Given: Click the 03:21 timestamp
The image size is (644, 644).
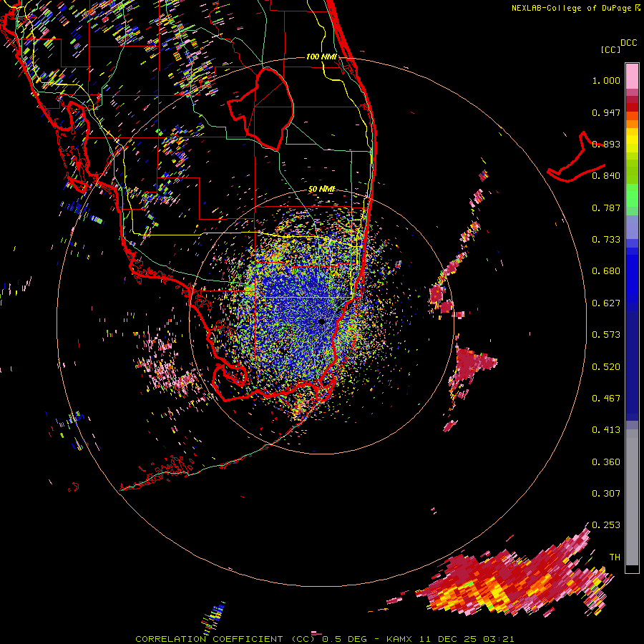Looking at the screenshot, I should [498, 639].
